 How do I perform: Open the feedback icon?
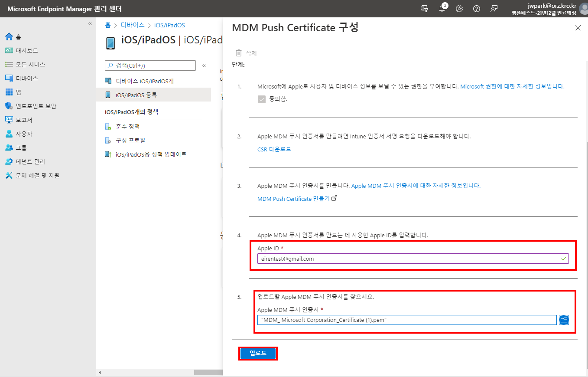494,9
